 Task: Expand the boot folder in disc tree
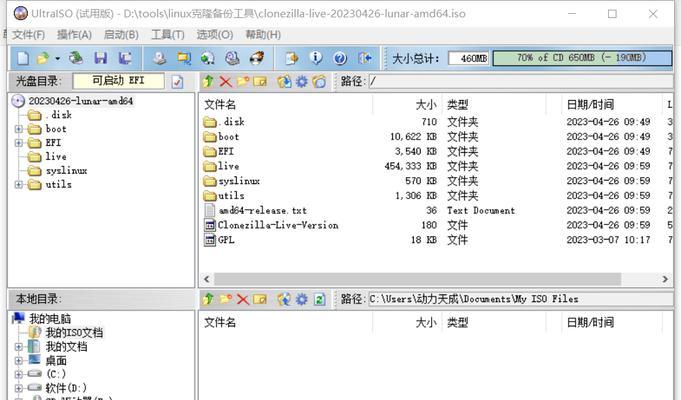click(19, 129)
